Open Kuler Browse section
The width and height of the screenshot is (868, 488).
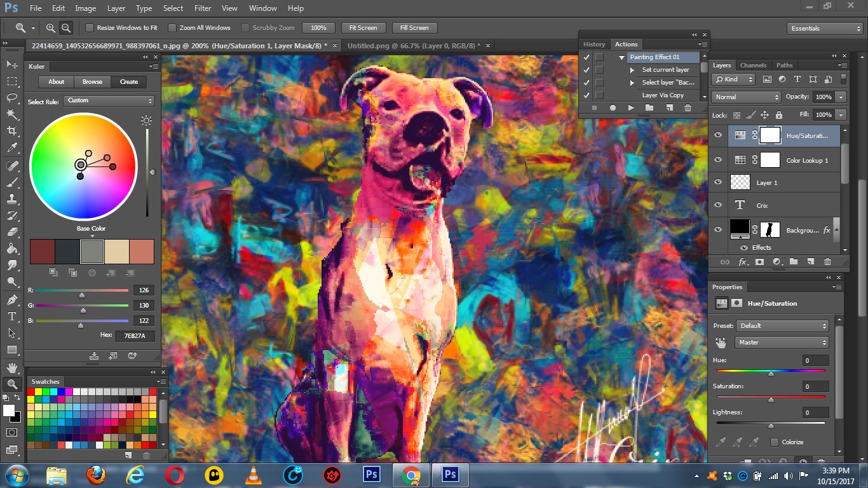[x=92, y=81]
